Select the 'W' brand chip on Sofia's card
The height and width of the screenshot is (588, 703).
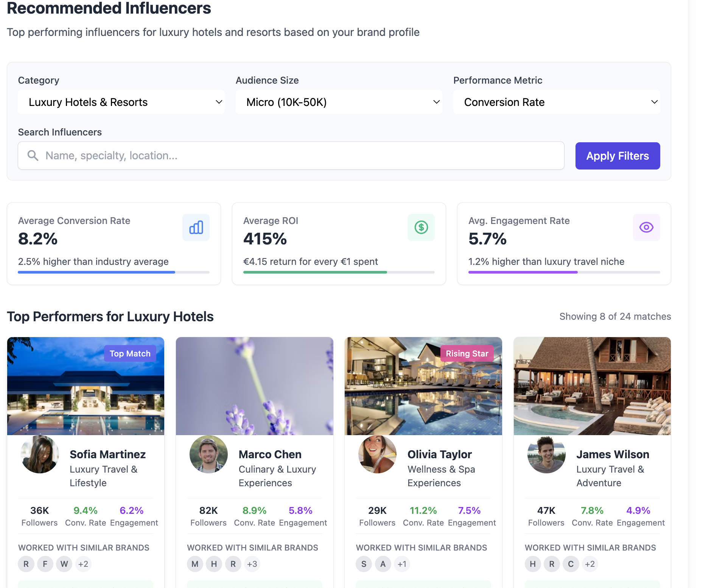pos(64,564)
